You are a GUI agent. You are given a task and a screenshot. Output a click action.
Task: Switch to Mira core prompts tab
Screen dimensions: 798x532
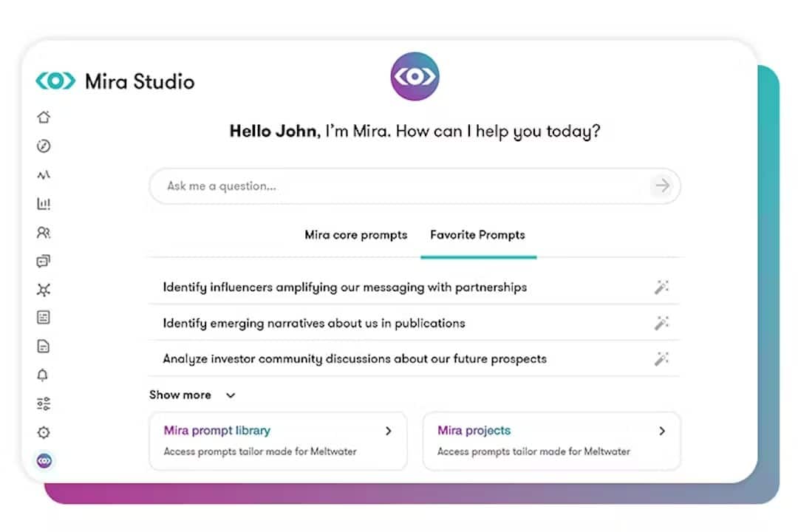355,235
